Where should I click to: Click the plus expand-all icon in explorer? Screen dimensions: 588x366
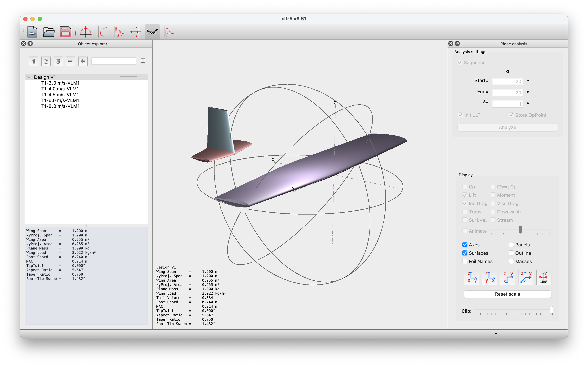[x=83, y=61]
